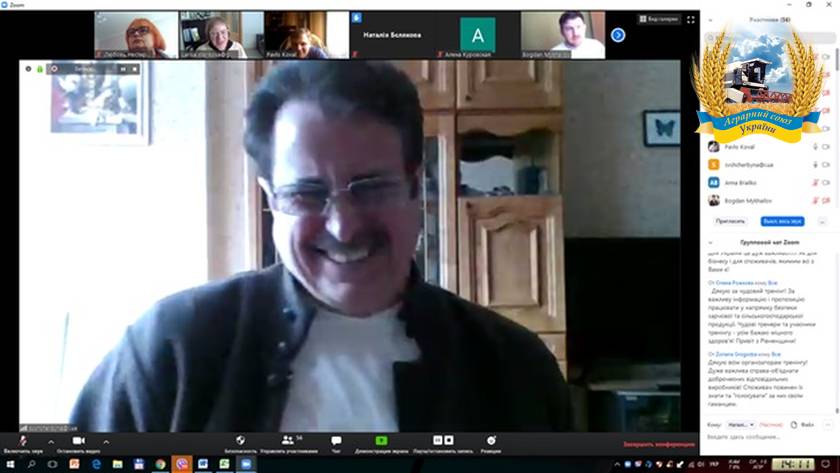Toggle Anna Bratko's camera icon
840x473 pixels.
[x=826, y=183]
